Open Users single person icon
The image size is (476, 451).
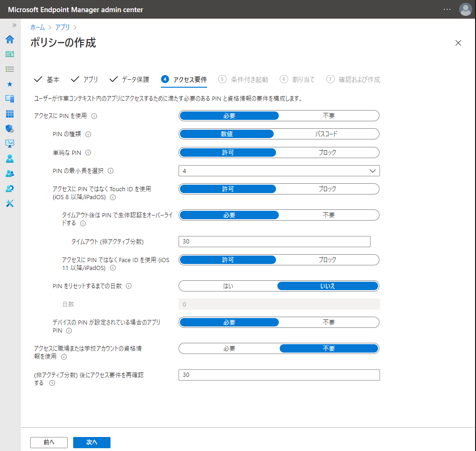point(10,159)
